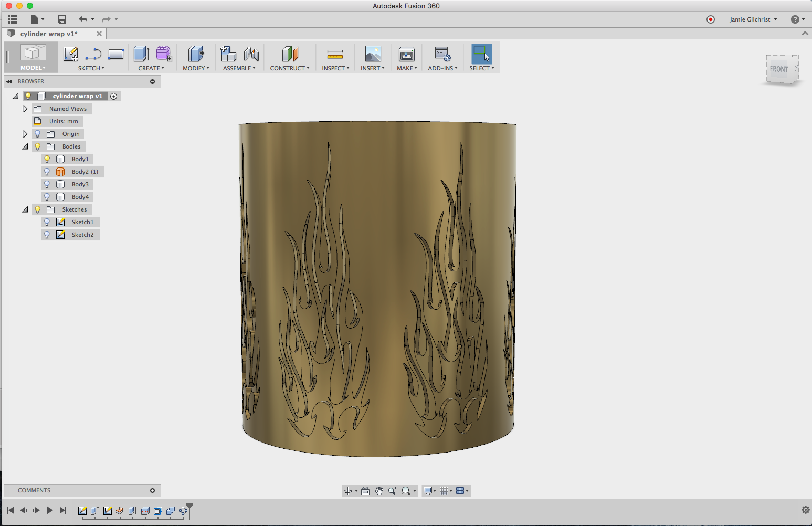The image size is (812, 526).
Task: Hide Body1 using its lightbulb
Action: (47, 159)
